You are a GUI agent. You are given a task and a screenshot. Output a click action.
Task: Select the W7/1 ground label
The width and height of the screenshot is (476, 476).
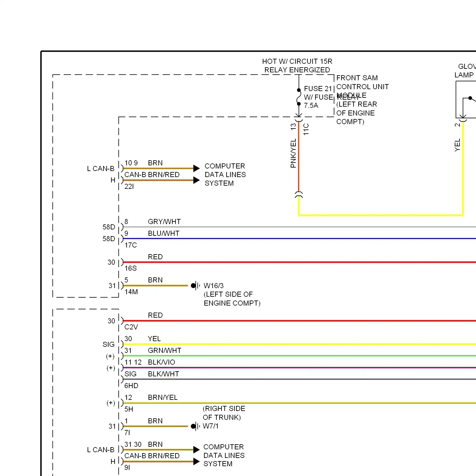click(x=210, y=426)
